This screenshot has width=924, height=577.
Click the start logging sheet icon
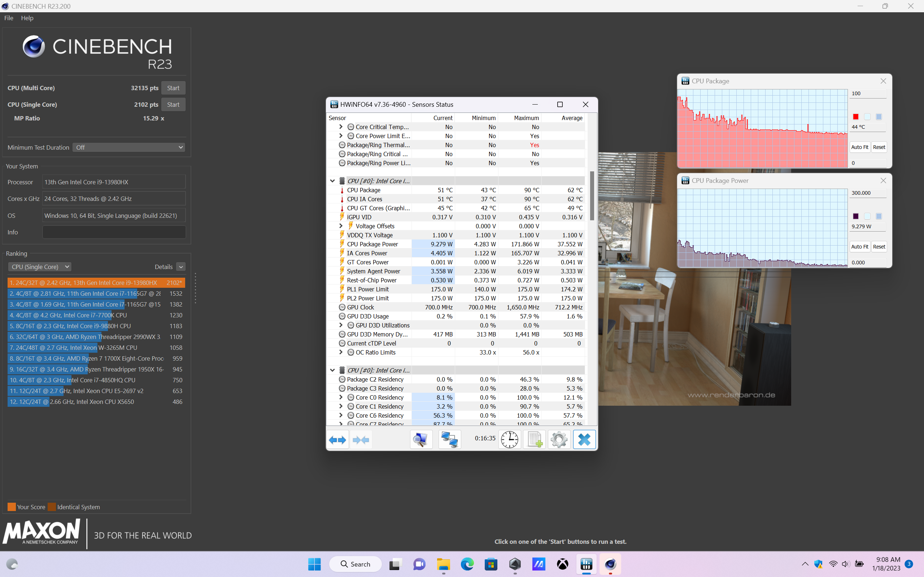click(534, 440)
